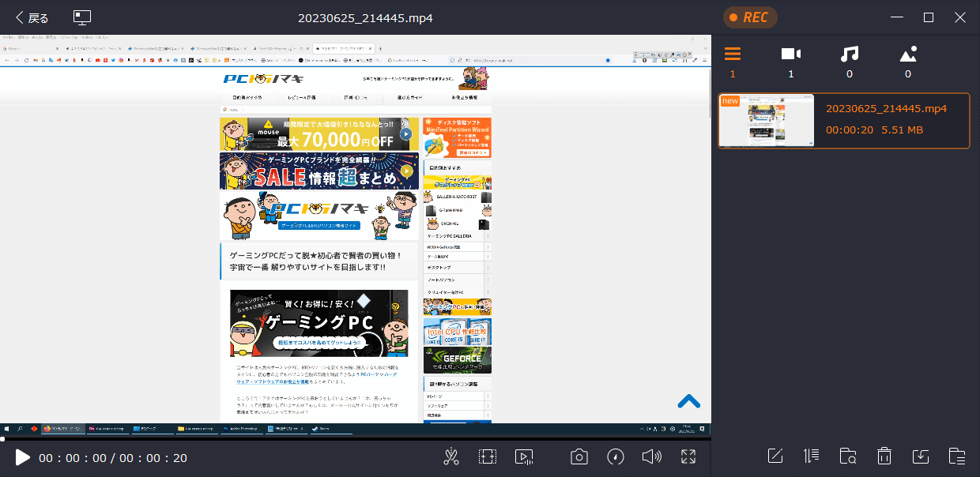Rename the recording with the edit icon
The image size is (980, 477).
775,456
